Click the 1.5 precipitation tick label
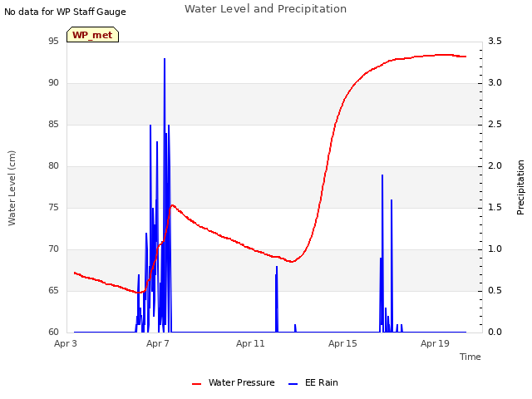532x399 pixels. point(495,208)
